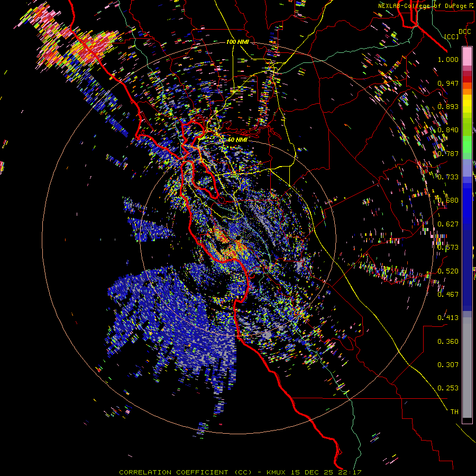
Task: Click the 1.000 value on the color scale
Action: point(448,59)
